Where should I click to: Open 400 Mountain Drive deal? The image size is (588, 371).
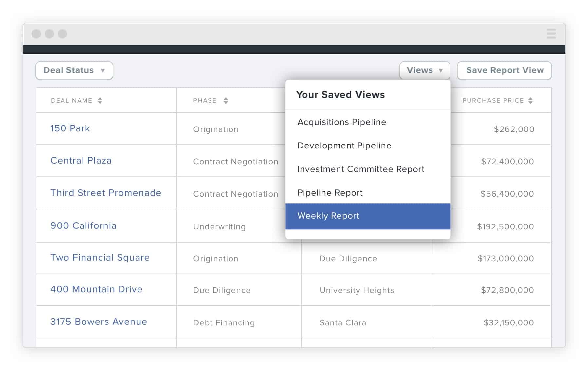tap(96, 289)
